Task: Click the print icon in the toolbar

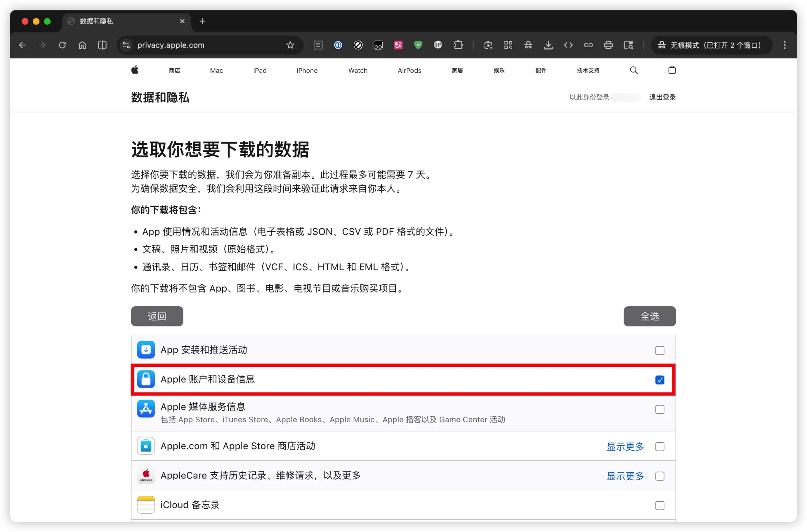Action: [608, 45]
